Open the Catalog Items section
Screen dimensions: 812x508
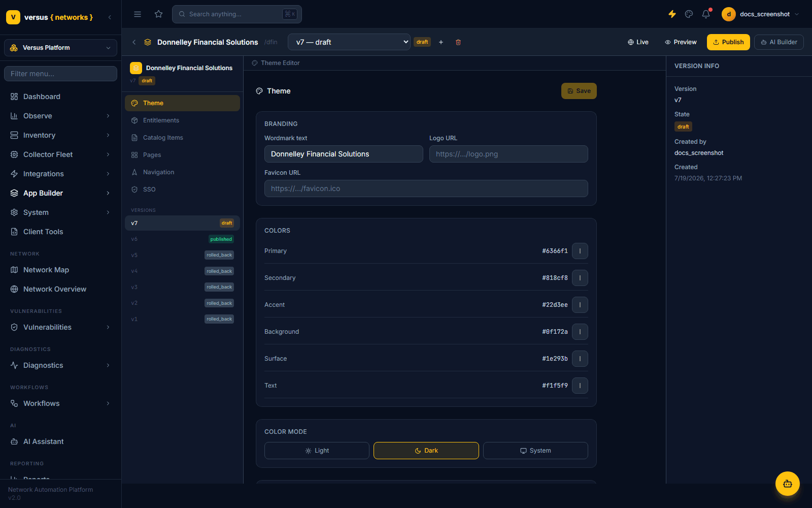182,138
